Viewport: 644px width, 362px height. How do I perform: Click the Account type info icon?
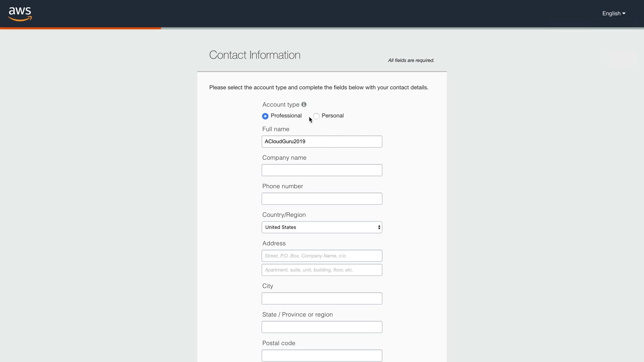tap(304, 105)
